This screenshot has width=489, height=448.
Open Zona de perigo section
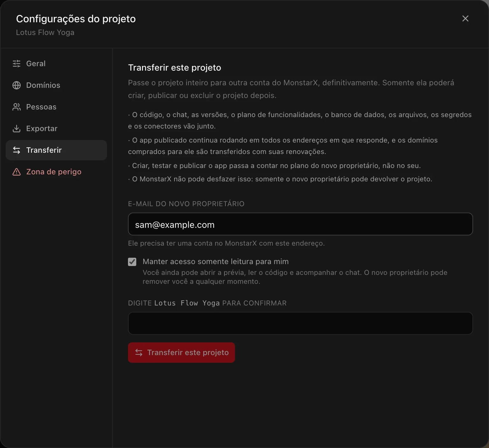coord(56,172)
